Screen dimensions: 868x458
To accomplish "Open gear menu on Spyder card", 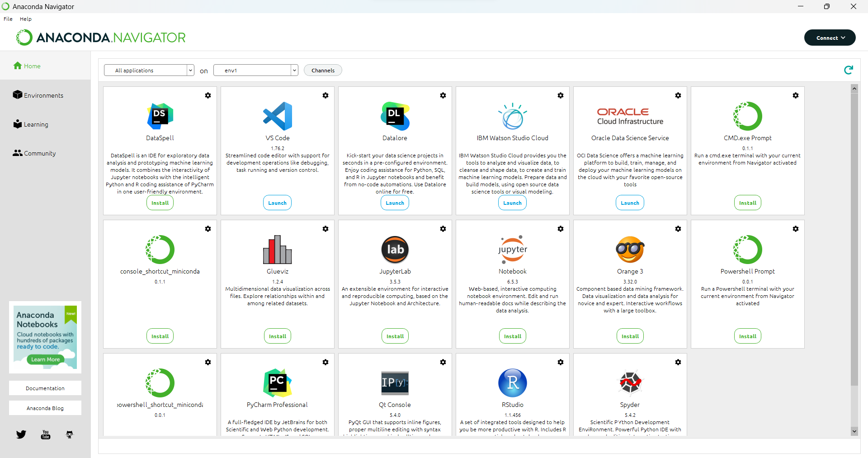I will click(x=678, y=362).
